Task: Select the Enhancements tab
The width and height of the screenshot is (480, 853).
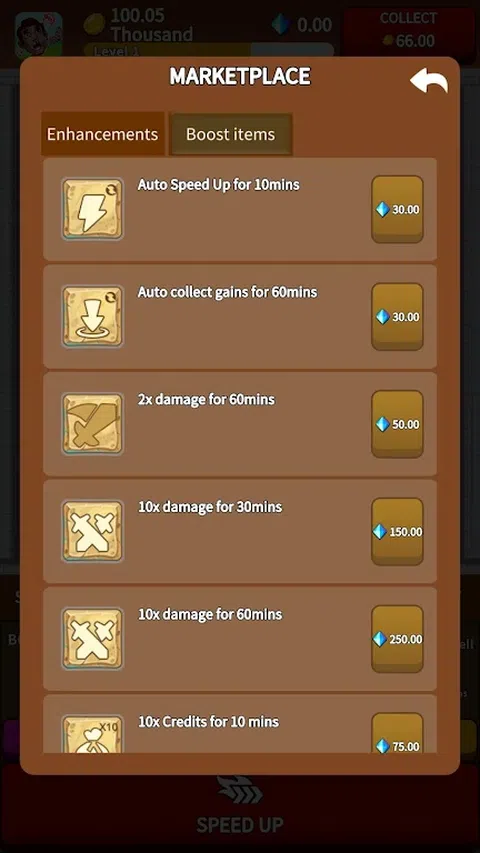Action: tap(102, 134)
